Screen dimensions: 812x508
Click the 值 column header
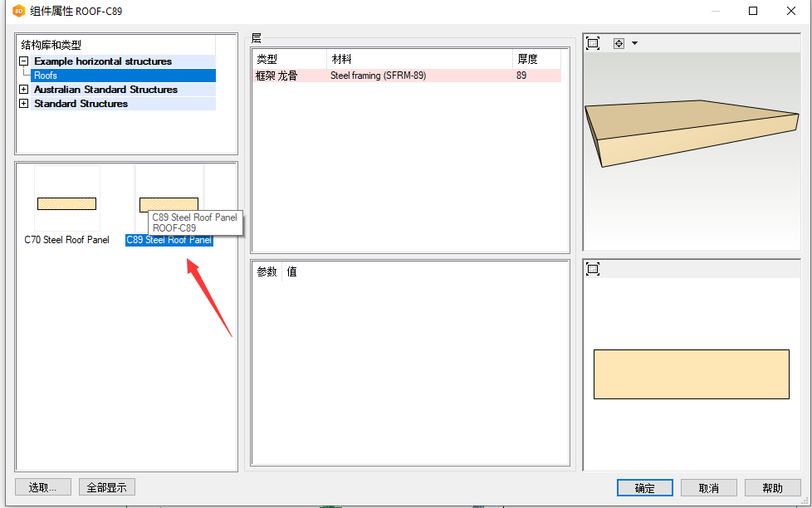[x=292, y=271]
